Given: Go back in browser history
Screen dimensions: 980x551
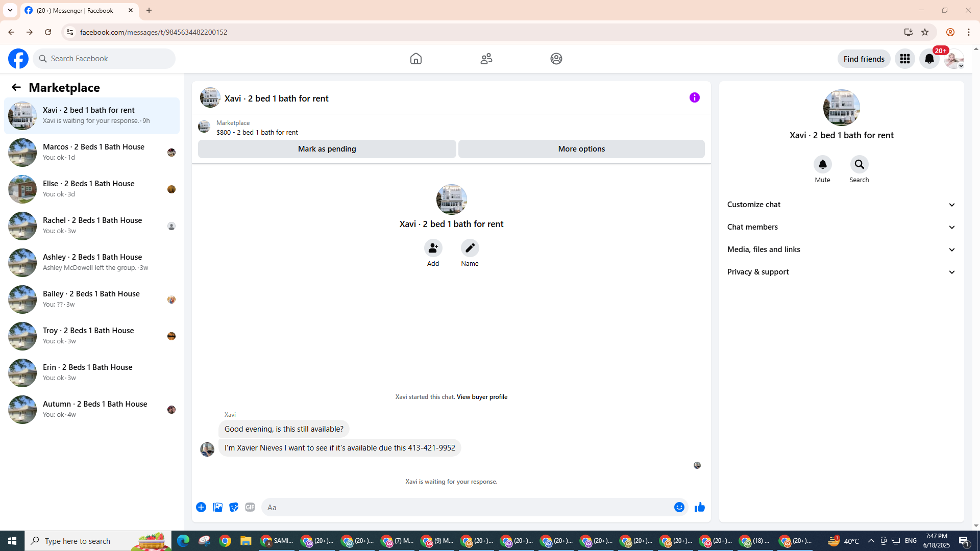Looking at the screenshot, I should coord(11,32).
